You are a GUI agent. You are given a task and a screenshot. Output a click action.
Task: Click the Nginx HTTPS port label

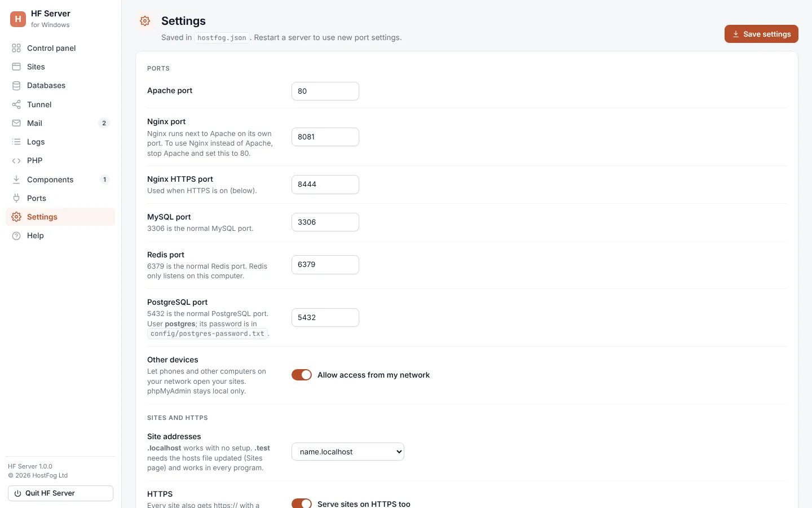point(180,179)
